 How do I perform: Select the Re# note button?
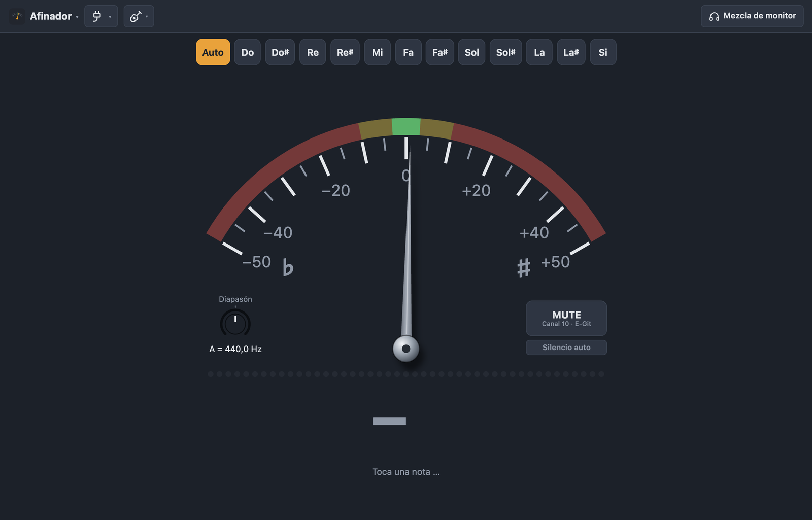(x=345, y=52)
